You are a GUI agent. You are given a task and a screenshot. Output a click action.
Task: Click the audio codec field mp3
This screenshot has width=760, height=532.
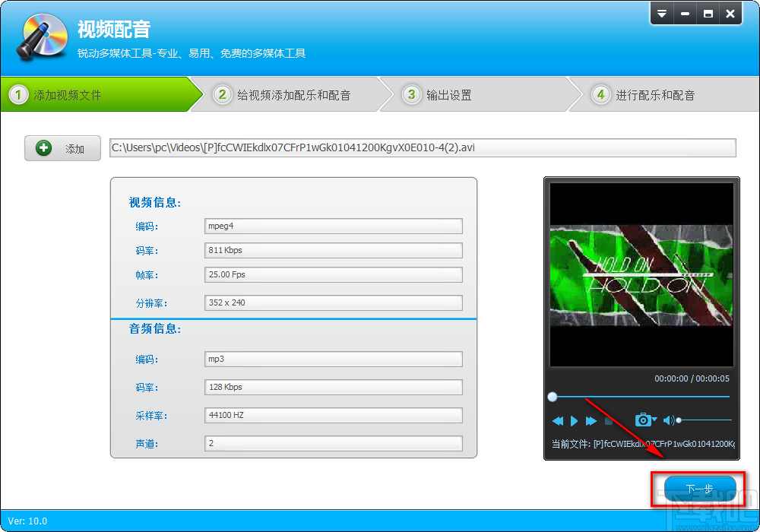[x=334, y=359]
